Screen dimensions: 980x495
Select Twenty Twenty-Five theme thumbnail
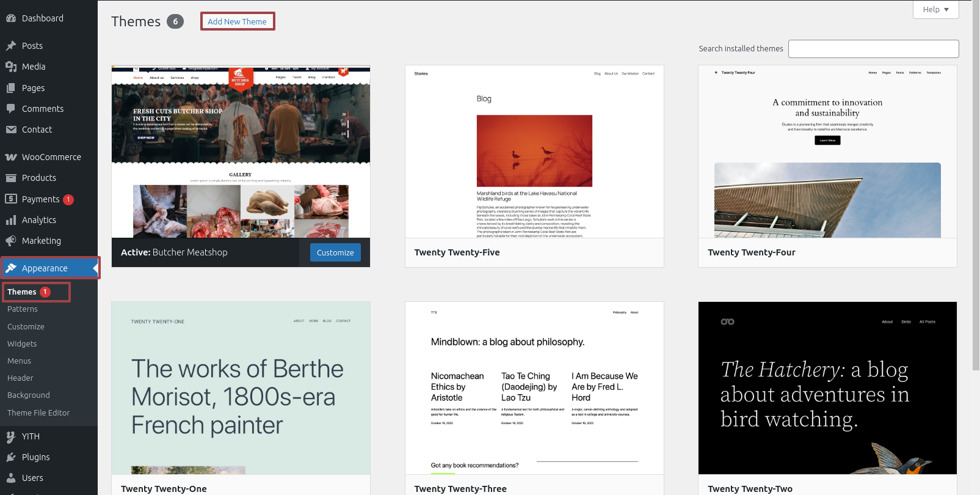[x=534, y=152]
